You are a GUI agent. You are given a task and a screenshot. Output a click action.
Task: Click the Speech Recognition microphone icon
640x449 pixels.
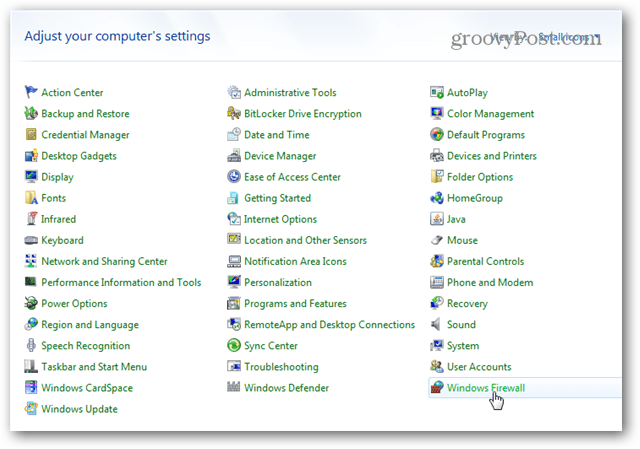pos(31,345)
